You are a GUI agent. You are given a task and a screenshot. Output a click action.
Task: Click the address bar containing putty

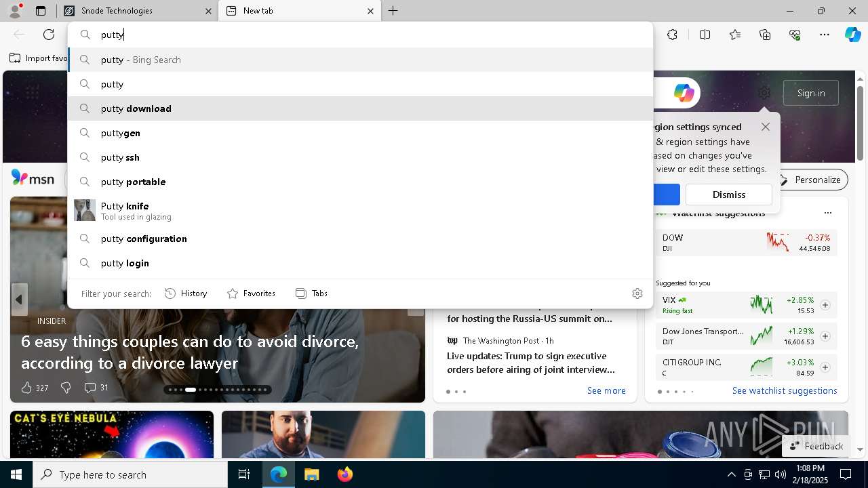coord(360,35)
